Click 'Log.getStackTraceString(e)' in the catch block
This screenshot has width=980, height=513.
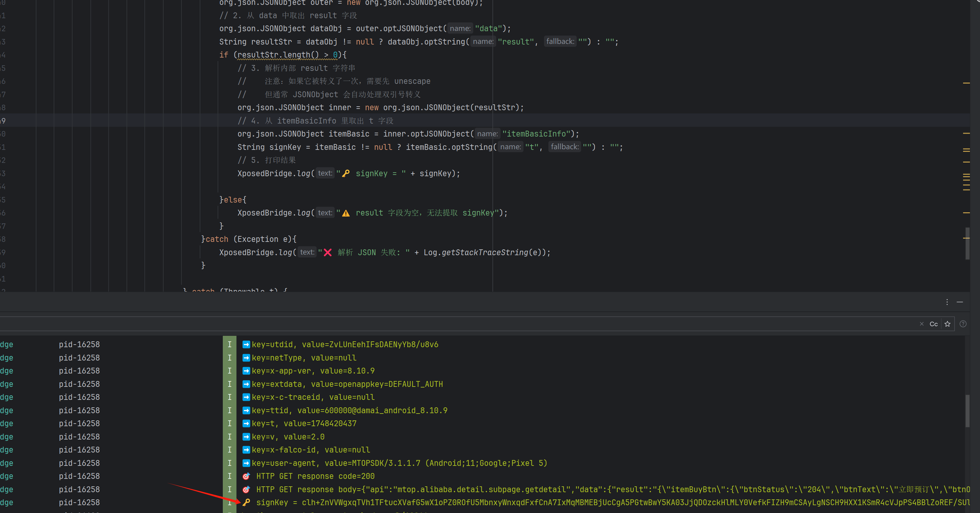[x=482, y=253]
